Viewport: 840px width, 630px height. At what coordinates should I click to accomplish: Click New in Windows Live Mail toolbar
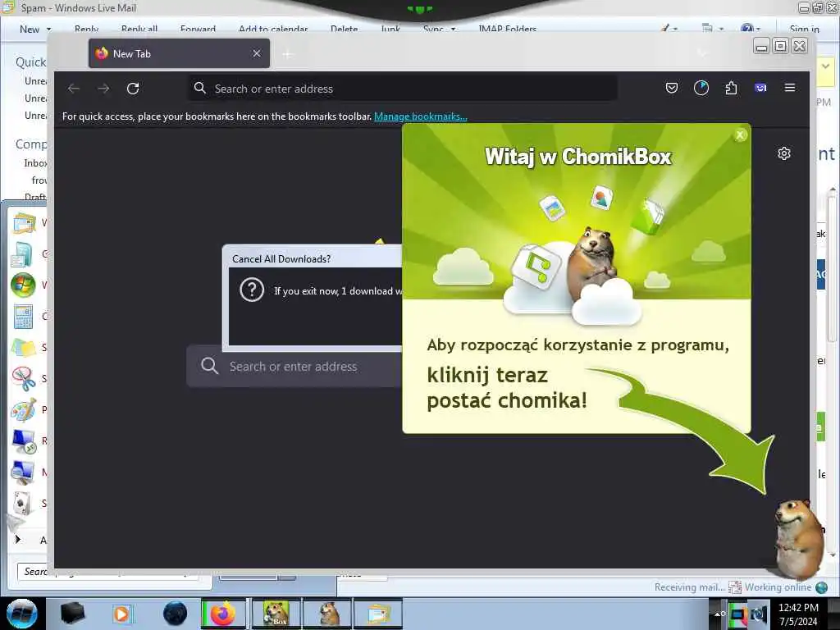click(x=30, y=30)
